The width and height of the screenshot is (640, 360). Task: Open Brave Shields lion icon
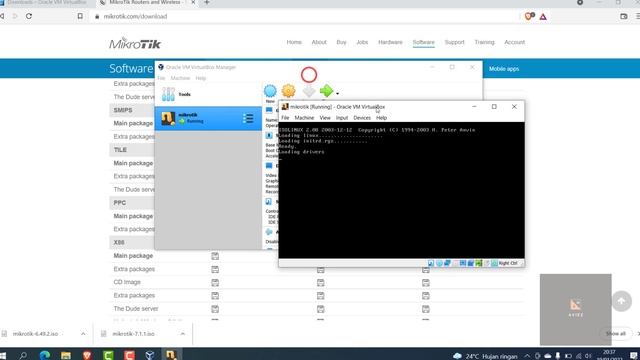point(529,16)
